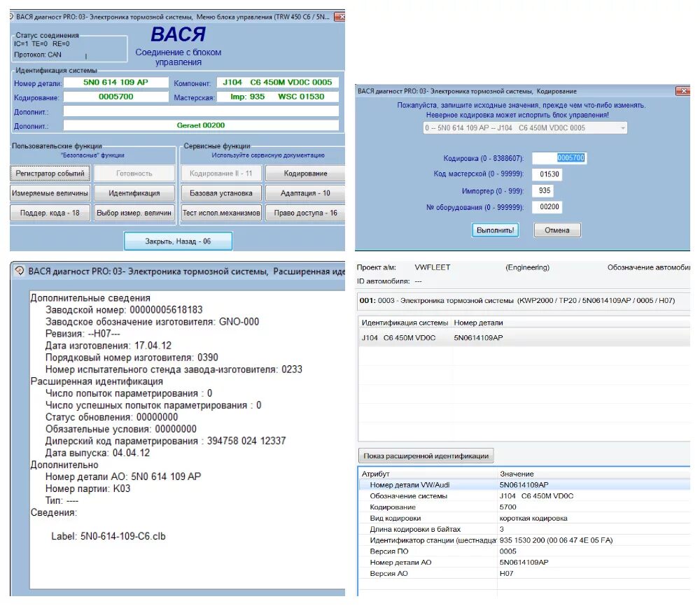Click the Номер партии: K03 line
The width and height of the screenshot is (700, 606).
click(x=88, y=488)
